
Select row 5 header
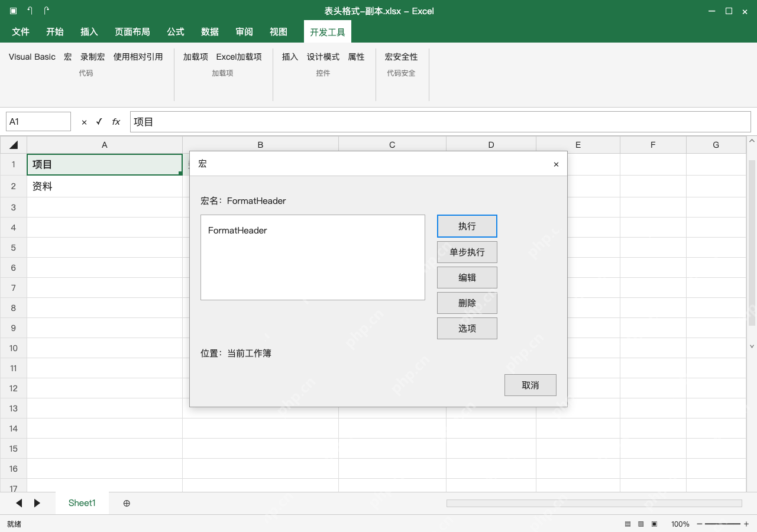tap(14, 248)
